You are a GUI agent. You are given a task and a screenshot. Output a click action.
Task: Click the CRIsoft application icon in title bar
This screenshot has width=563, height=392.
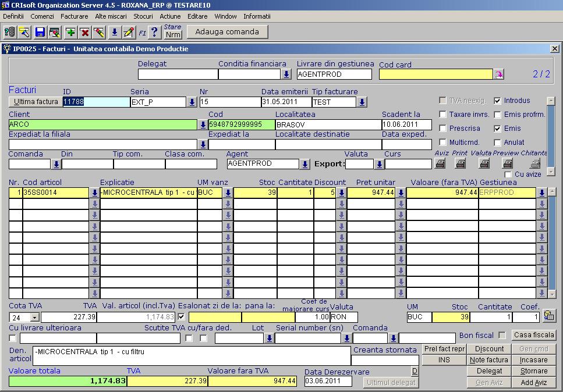point(5,5)
